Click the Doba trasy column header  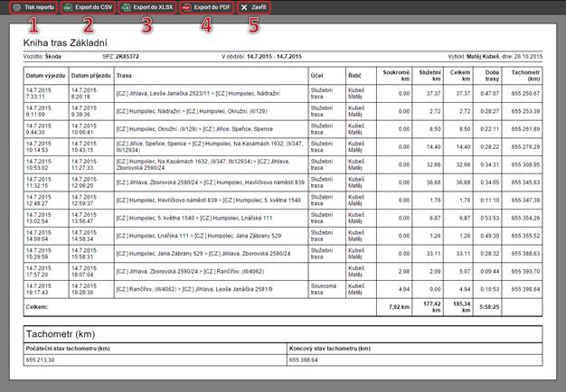[492, 76]
